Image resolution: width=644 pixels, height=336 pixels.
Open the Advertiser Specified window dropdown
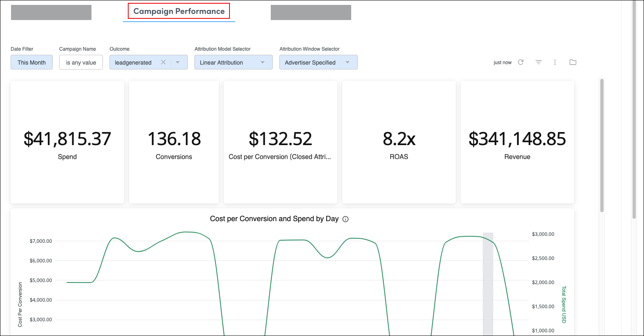click(319, 62)
